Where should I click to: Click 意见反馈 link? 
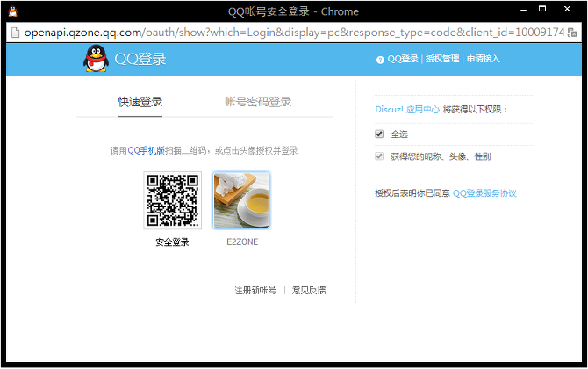[x=309, y=290]
